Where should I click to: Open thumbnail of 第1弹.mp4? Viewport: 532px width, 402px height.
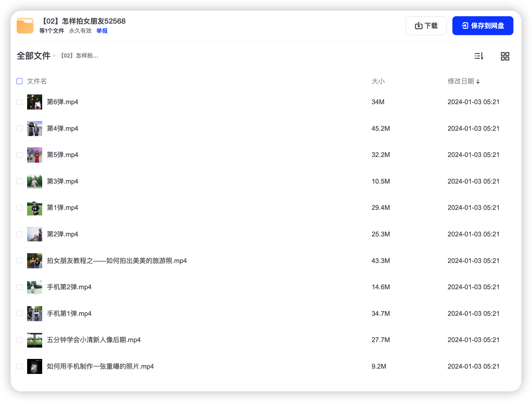point(35,207)
